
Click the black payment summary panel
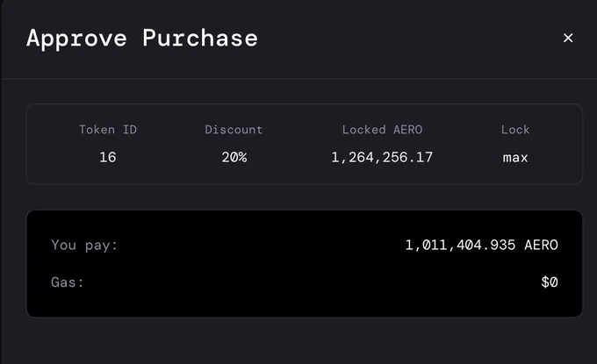(x=305, y=264)
